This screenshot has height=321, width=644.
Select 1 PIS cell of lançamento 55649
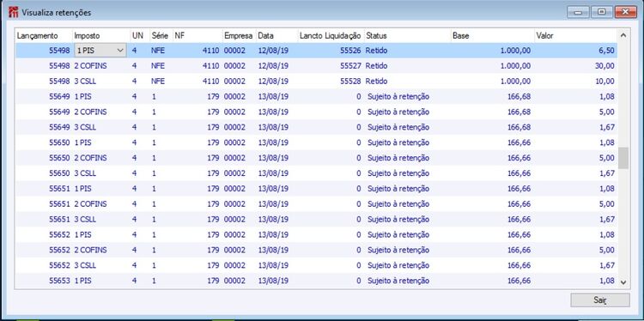click(82, 96)
